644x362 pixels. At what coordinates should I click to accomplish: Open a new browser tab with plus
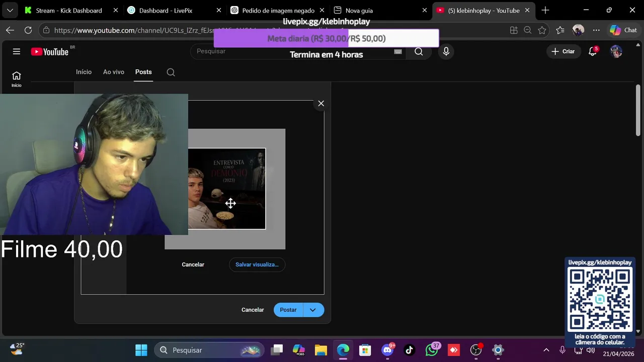pyautogui.click(x=545, y=10)
